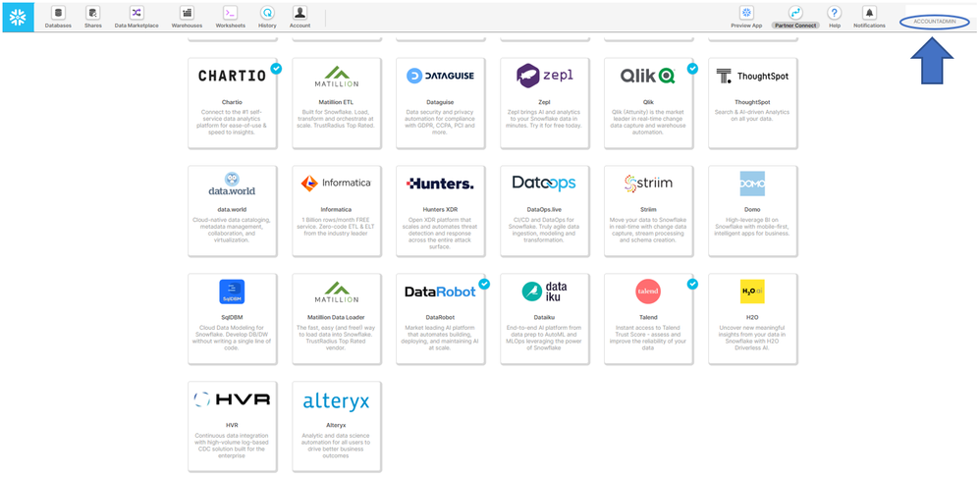This screenshot has width=980, height=477.
Task: Click the Matillion ETL logo
Action: 336,77
